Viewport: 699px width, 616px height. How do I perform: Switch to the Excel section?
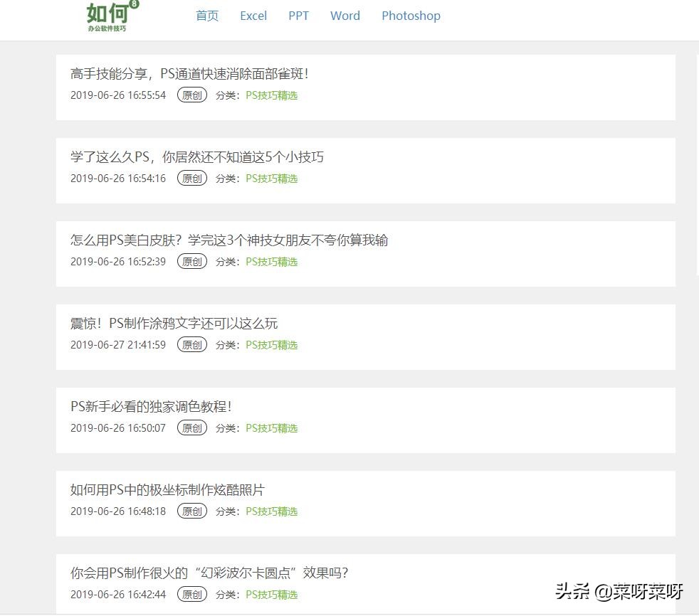point(253,15)
